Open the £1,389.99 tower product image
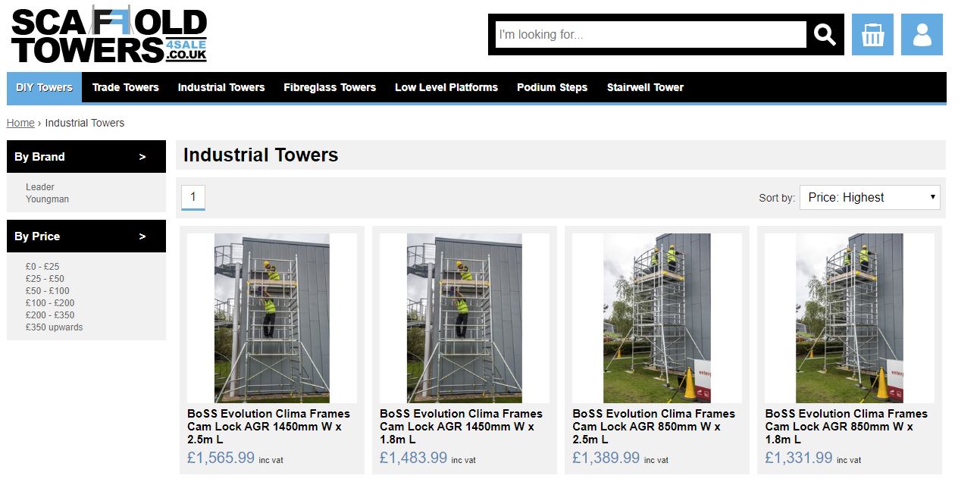Viewport: 980px width, 482px height. coord(657,318)
